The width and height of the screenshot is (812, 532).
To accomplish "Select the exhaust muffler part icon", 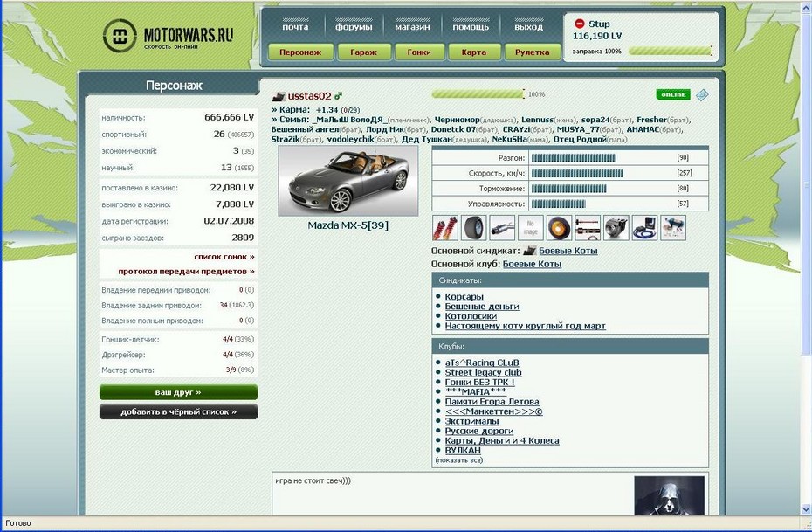I will tap(502, 228).
